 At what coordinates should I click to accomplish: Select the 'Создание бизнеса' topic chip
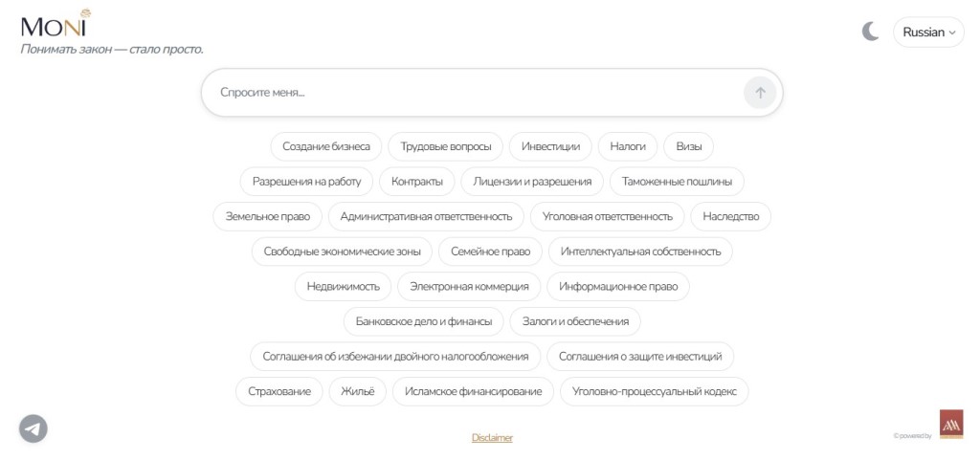point(326,146)
